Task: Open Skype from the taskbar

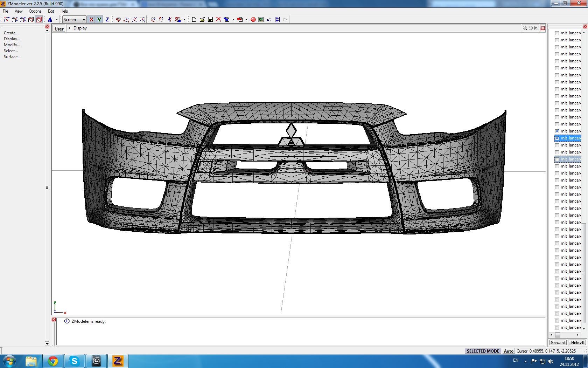Action: click(74, 361)
